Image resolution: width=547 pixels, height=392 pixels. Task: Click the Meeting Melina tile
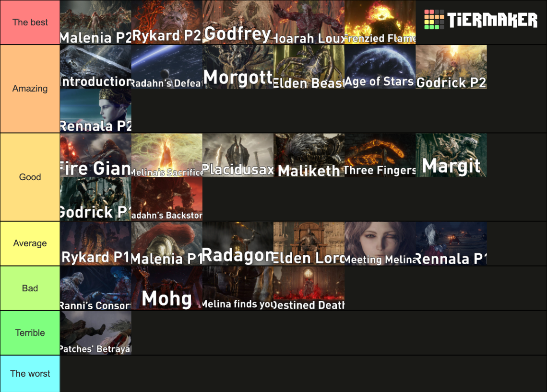click(380, 244)
